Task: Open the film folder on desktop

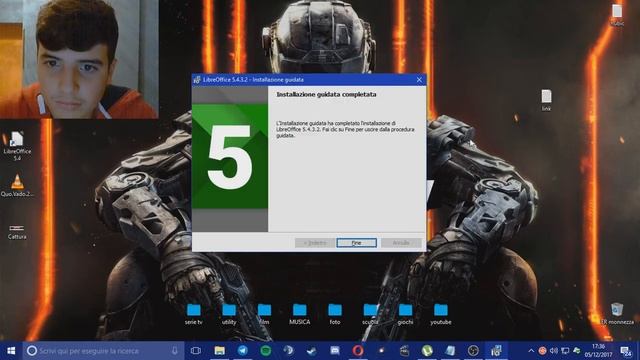Action: tap(264, 314)
